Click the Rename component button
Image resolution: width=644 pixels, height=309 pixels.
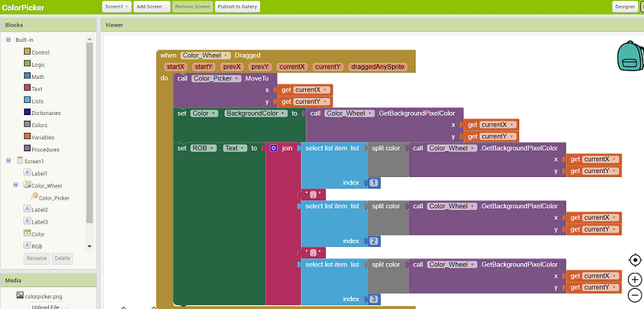pos(36,258)
